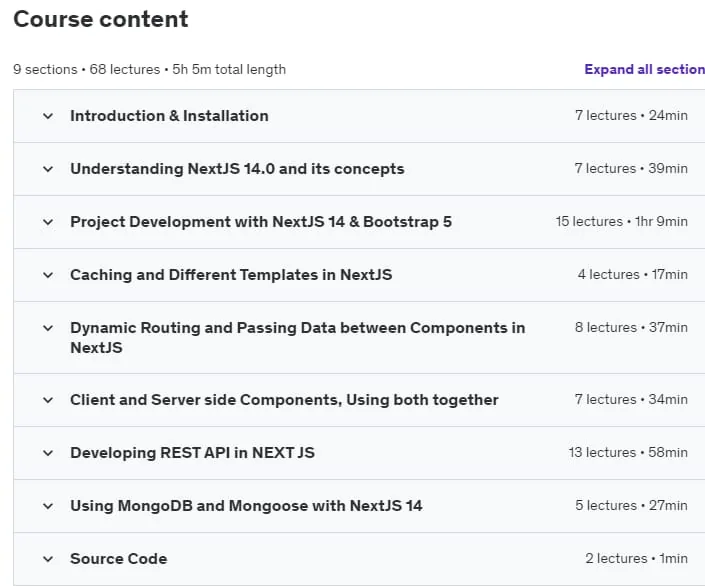Click the Expand all sections link
Image resolution: width=705 pixels, height=586 pixels.
point(644,69)
